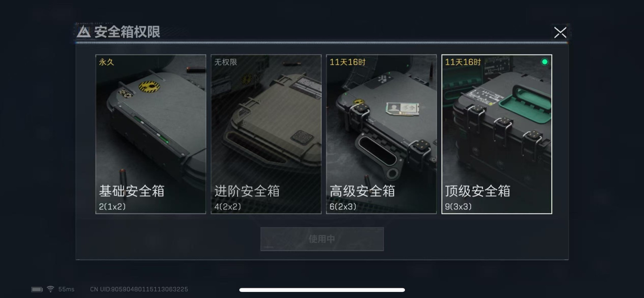Screen dimensions: 644x298
Task: Select the 进阶安全箱 card
Action: pos(266,134)
